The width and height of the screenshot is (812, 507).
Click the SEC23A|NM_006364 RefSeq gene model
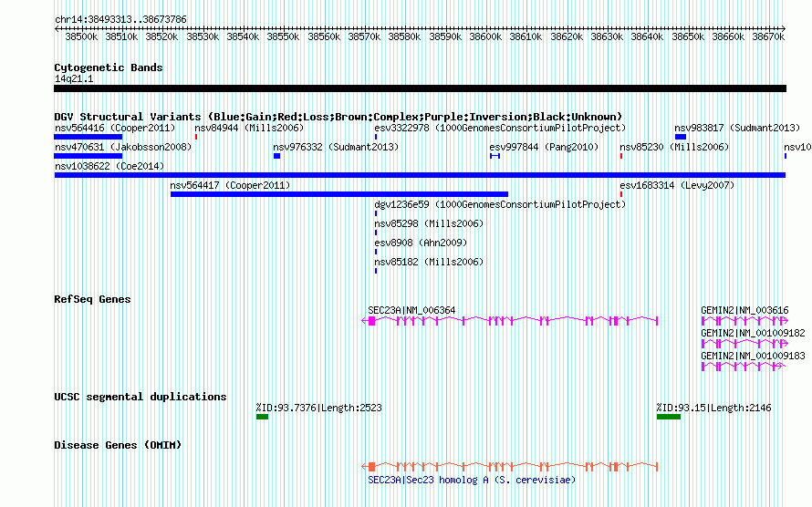[510, 321]
